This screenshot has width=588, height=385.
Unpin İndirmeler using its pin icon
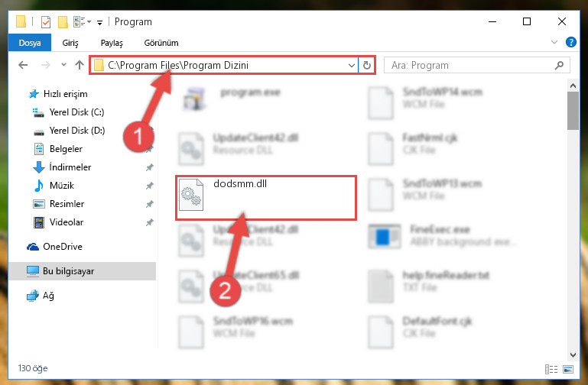tap(150, 167)
